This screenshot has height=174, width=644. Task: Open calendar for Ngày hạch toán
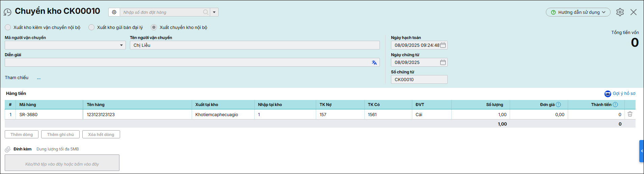[443, 45]
